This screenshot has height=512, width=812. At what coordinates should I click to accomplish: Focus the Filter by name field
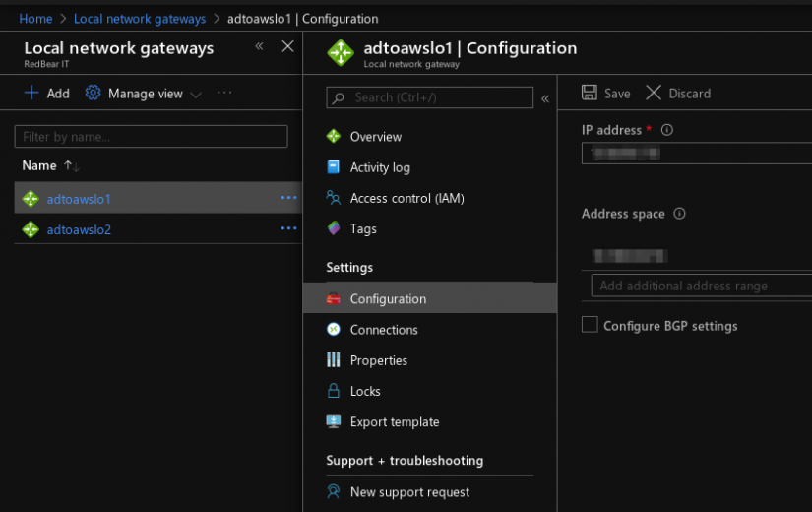tap(152, 137)
